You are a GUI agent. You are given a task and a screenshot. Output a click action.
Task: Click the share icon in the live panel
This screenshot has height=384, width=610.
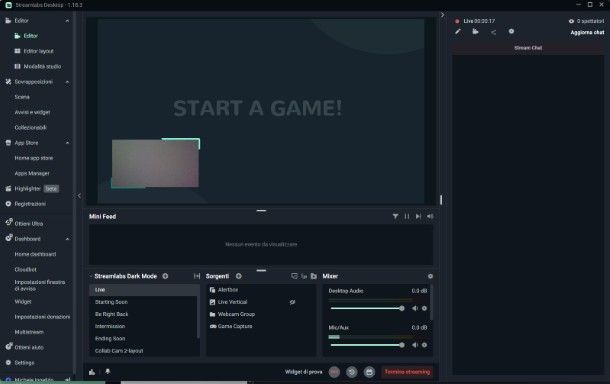click(493, 32)
